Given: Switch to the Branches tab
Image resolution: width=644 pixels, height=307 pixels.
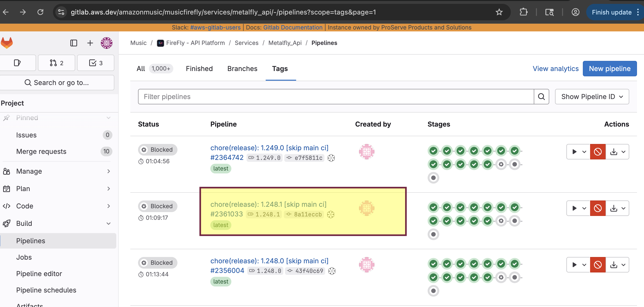Looking at the screenshot, I should tap(242, 68).
